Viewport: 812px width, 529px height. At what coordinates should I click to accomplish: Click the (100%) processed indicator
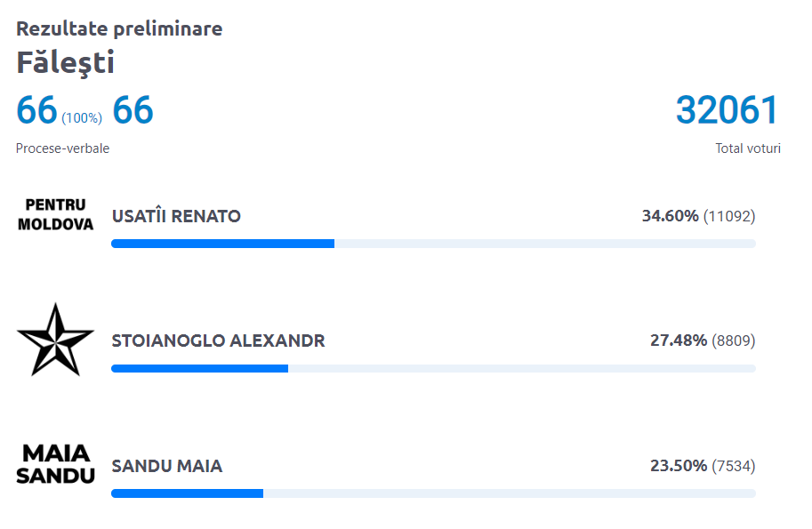(x=82, y=118)
